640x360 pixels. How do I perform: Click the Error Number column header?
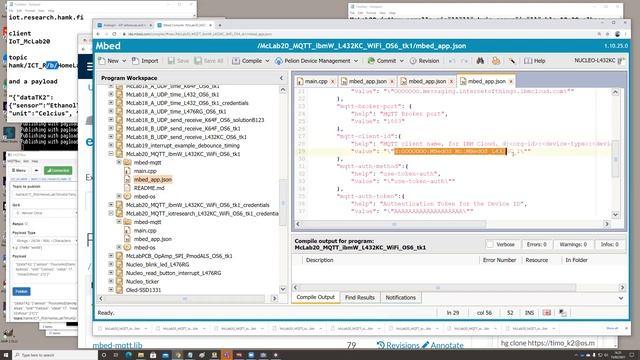[499, 260]
